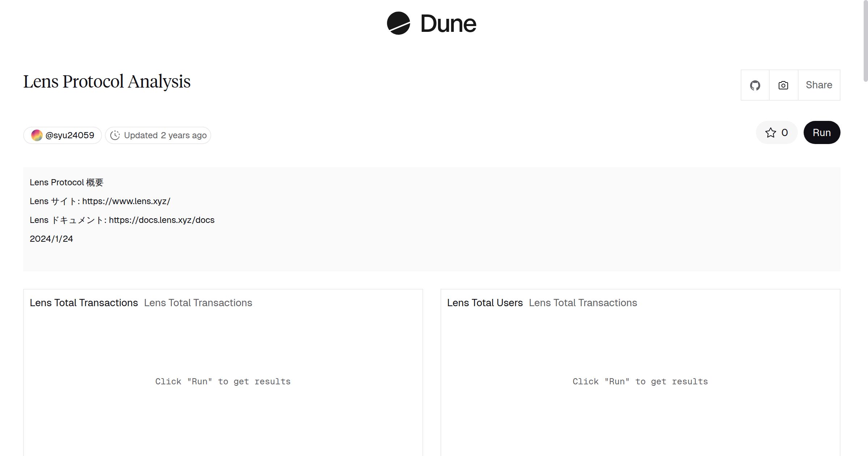Open the Lens Total Users chart title

[485, 303]
